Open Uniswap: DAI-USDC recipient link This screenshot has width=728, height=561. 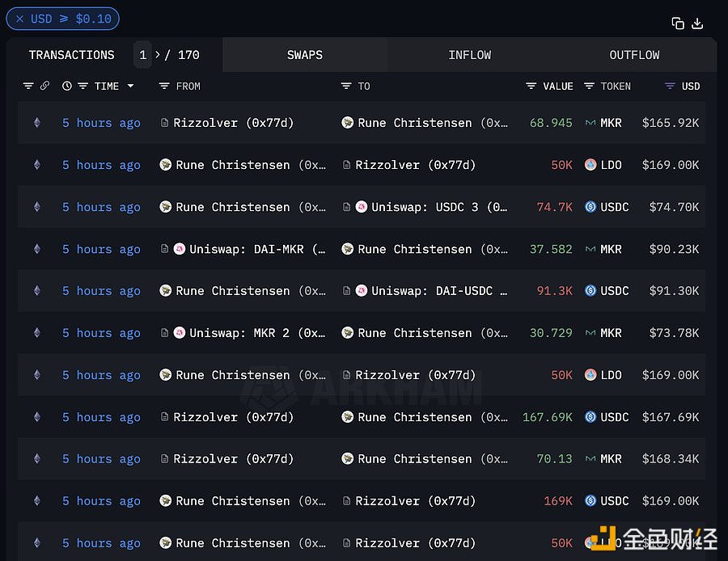click(439, 291)
